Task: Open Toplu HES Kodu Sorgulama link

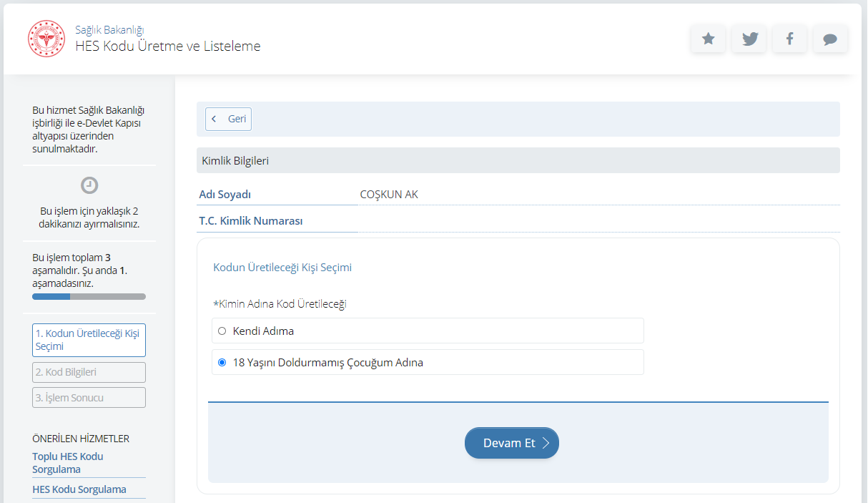Action: [x=68, y=463]
